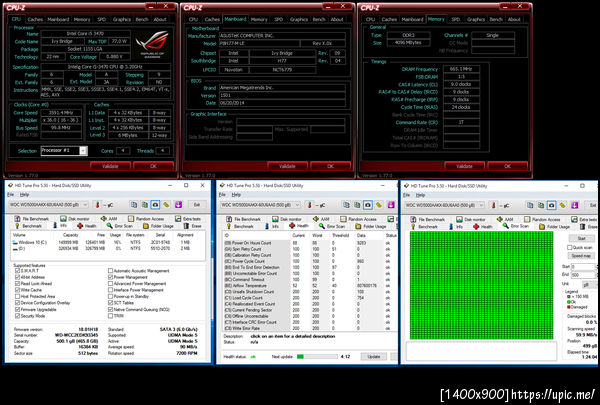Viewport: 600px width, 405px height.
Task: Open Bench tab in CPU-Z Memory window
Action: click(x=496, y=19)
